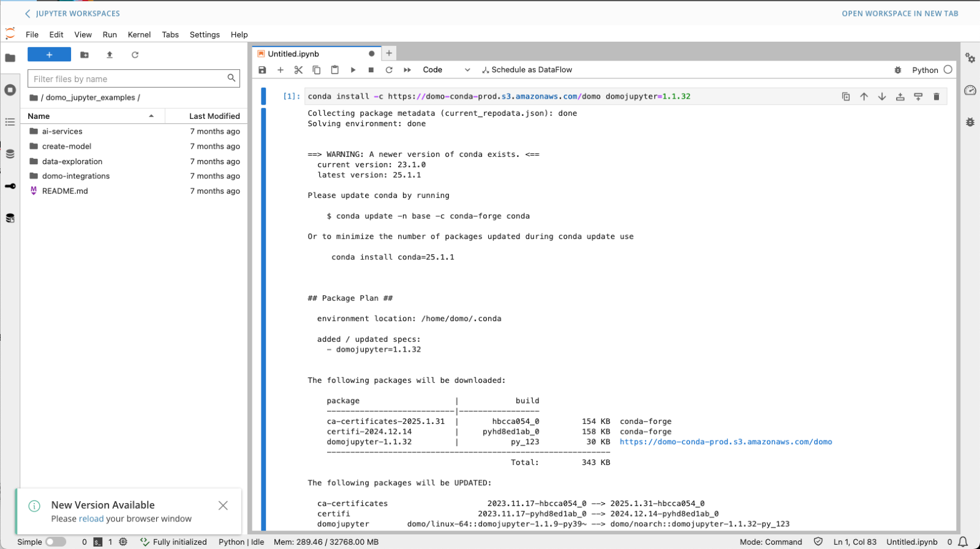Viewport: 980px width, 549px height.
Task: Cut the selected cell
Action: tap(298, 70)
